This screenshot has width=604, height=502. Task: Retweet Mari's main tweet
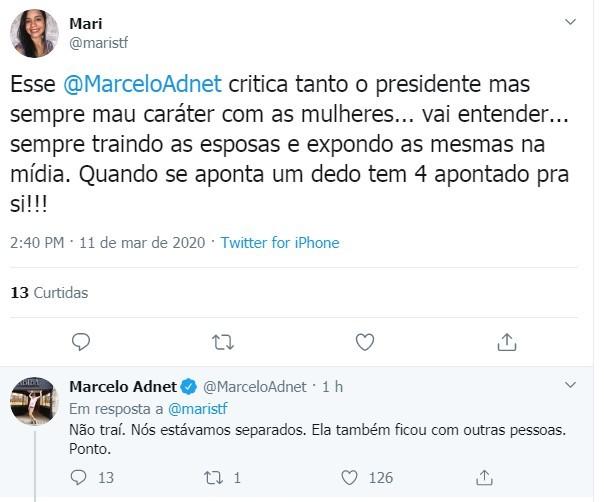point(224,342)
